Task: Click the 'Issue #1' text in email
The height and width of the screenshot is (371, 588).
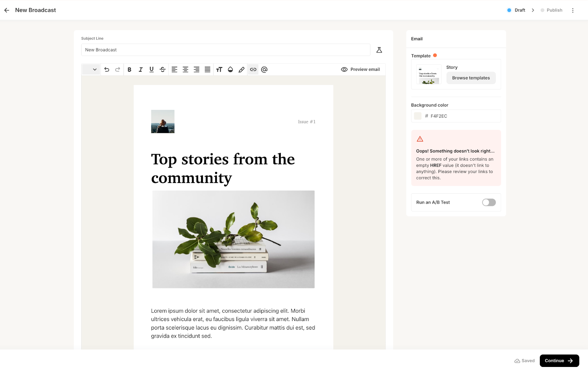Action: pos(307,122)
